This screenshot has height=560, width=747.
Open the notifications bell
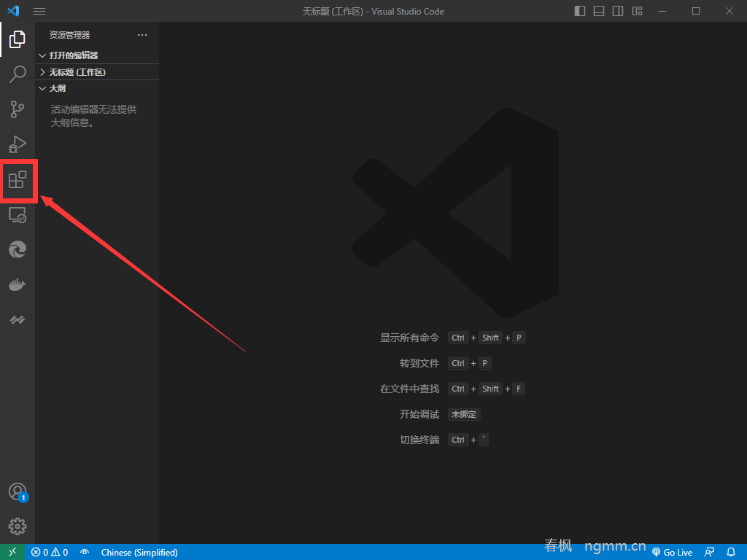coord(731,553)
